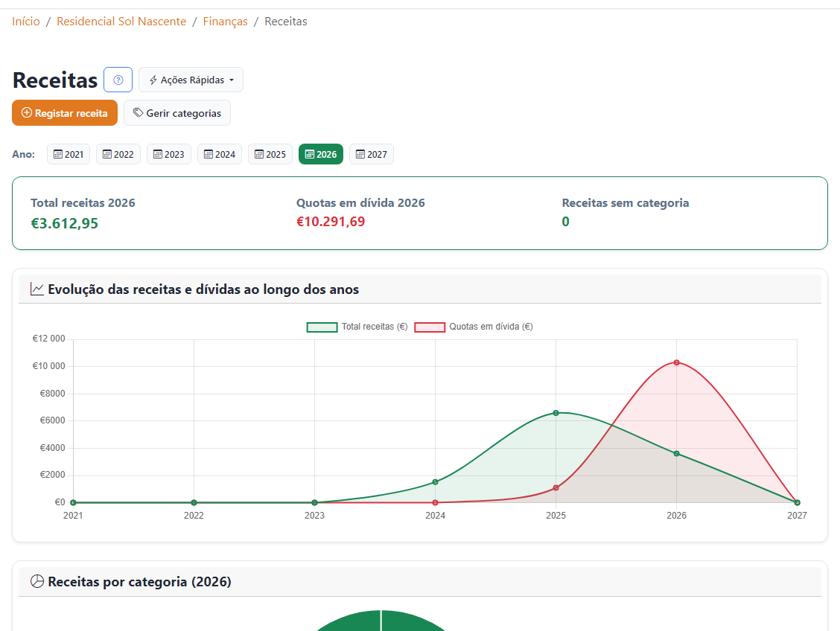Click the pie-chart icon in Receitas por categoria header
This screenshot has height=631, width=840.
point(37,581)
